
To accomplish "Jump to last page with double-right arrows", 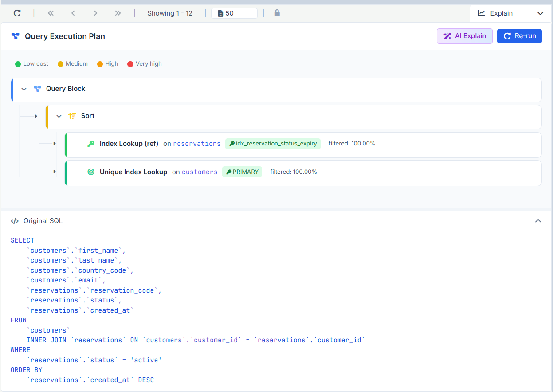I will [x=118, y=13].
